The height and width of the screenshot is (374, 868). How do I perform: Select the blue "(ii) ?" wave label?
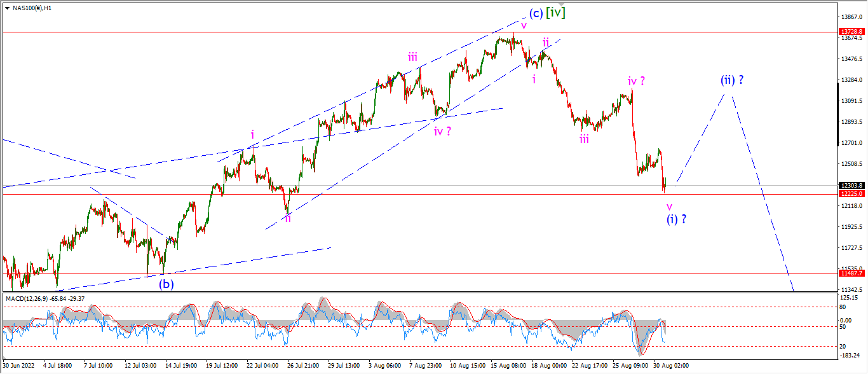[732, 81]
